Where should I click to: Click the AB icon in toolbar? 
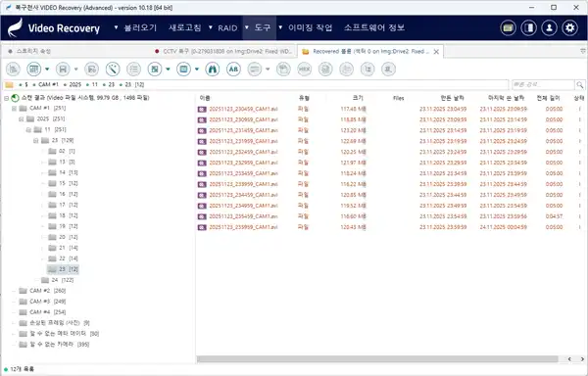point(233,69)
